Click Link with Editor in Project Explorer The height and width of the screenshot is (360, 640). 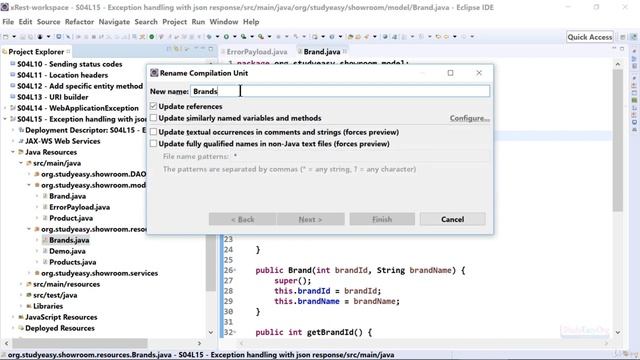(178, 49)
